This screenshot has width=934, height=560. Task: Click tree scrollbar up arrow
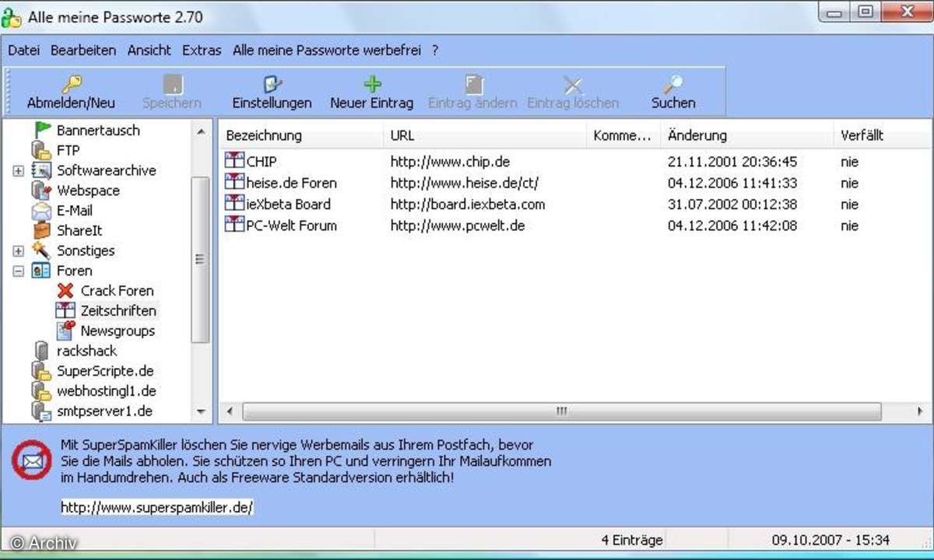(x=201, y=131)
